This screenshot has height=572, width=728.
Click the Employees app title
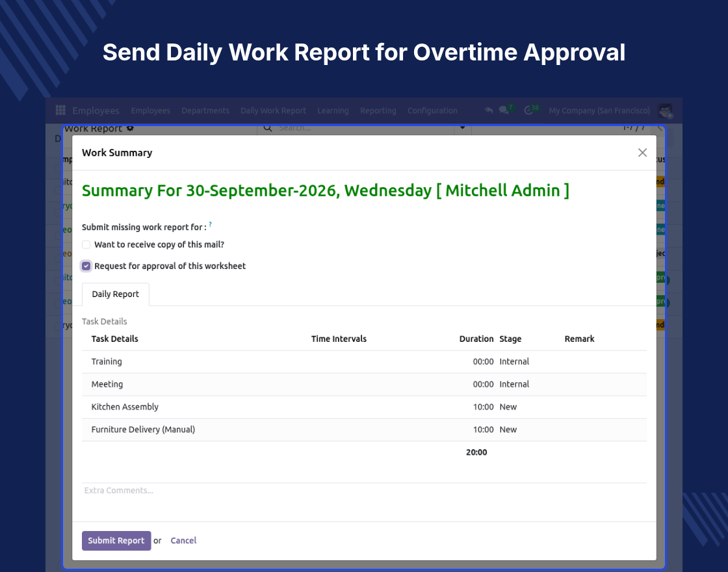point(96,110)
